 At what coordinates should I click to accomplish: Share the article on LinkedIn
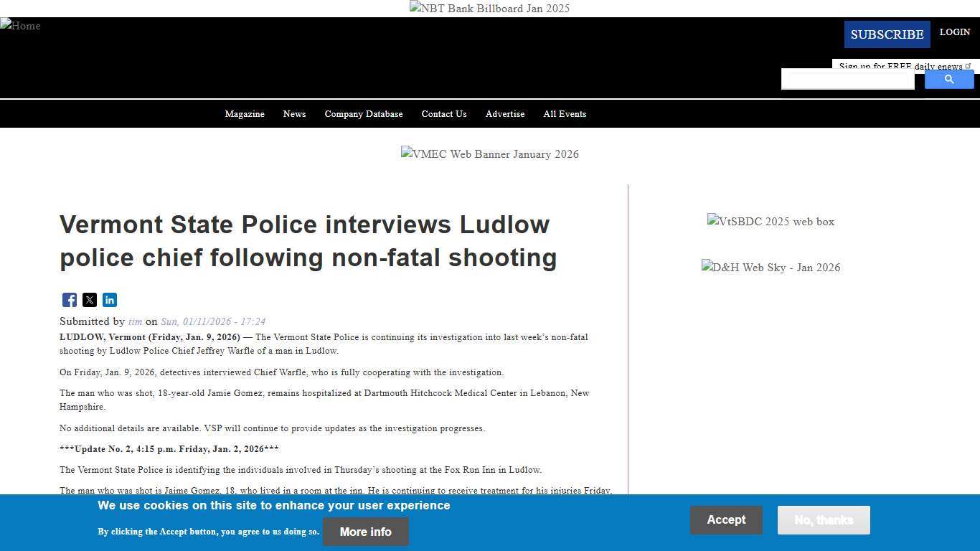coord(110,300)
